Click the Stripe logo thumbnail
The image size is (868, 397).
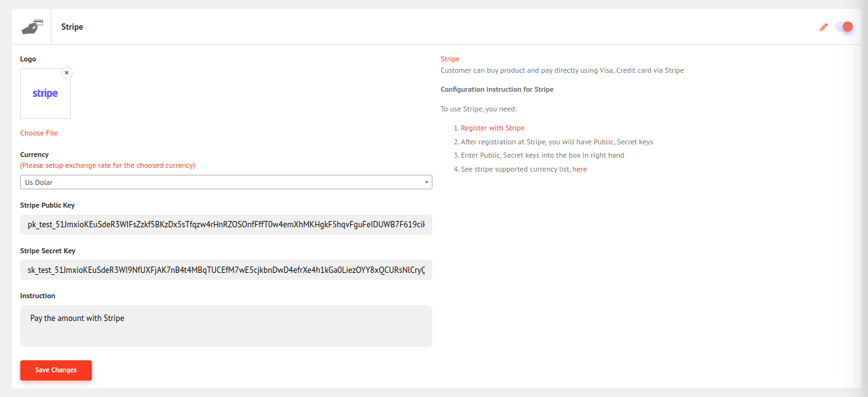[x=46, y=94]
